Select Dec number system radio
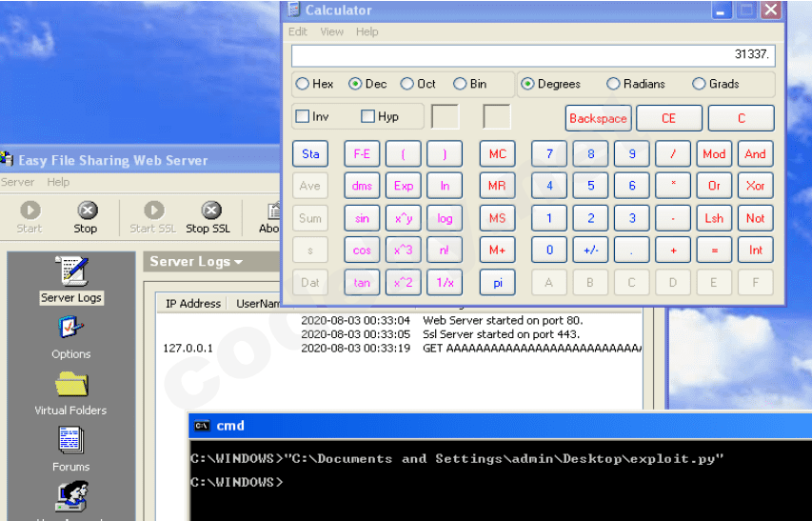Screen dimensions: 812x521 [355, 84]
